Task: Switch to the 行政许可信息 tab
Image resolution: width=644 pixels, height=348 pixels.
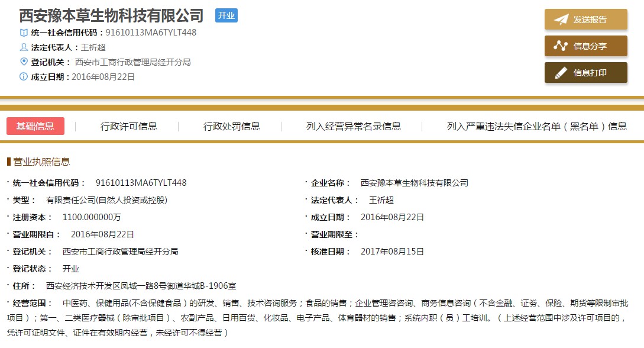Action: coord(129,126)
